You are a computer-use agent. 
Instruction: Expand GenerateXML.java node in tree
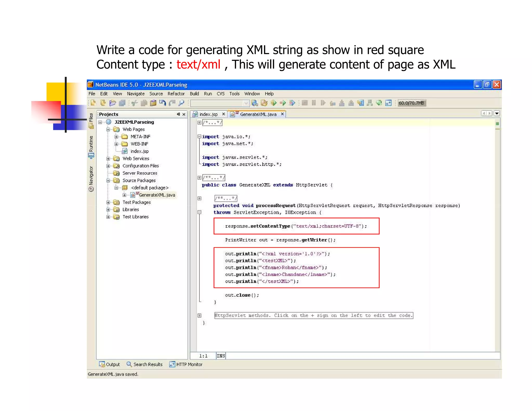point(124,195)
